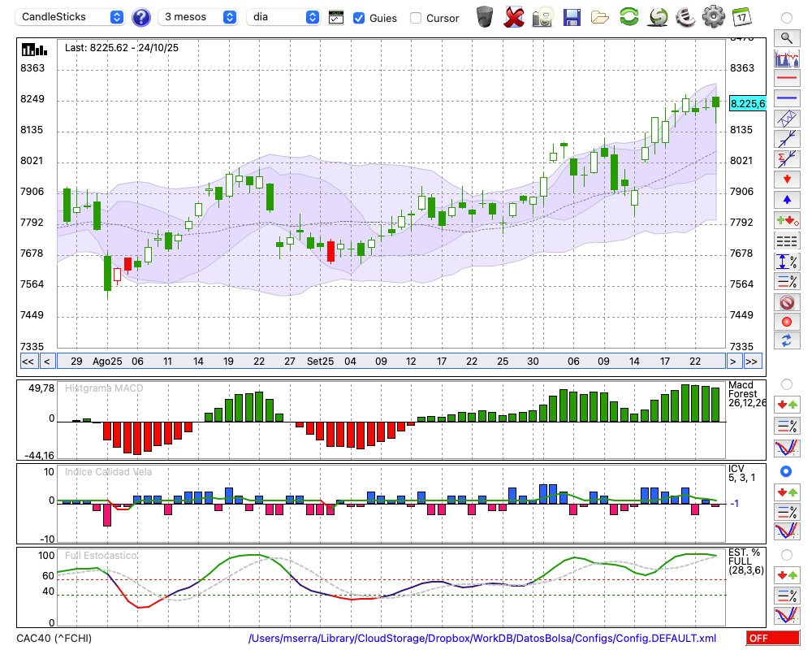Open the calendar icon showing 17
The width and height of the screenshot is (812, 650).
pyautogui.click(x=741, y=16)
